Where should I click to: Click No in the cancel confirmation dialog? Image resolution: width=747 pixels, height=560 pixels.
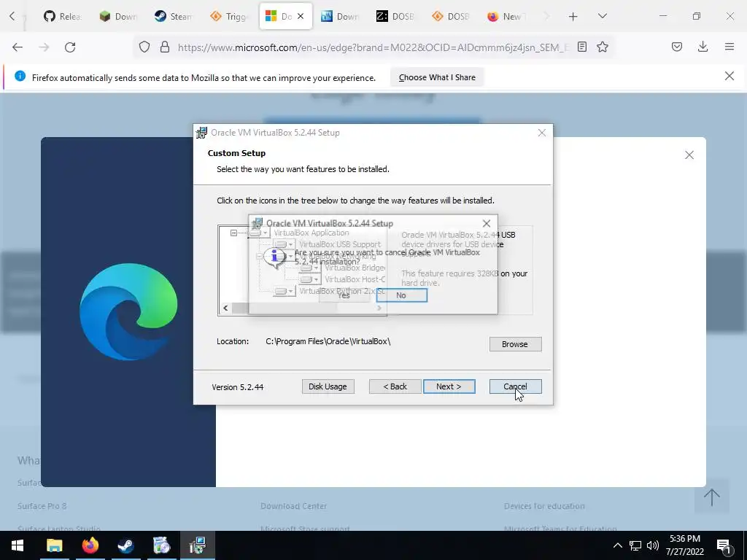[x=401, y=295]
